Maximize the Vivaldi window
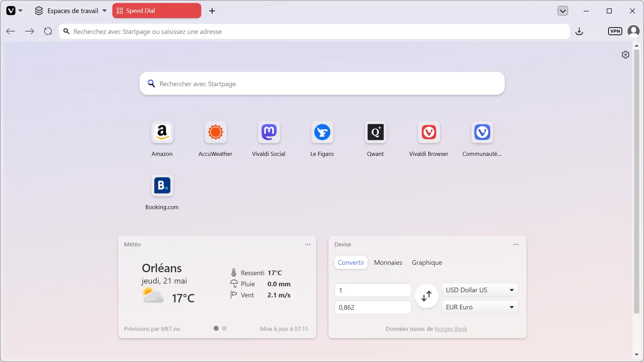Screen dimensions: 644x362 [x=609, y=11]
